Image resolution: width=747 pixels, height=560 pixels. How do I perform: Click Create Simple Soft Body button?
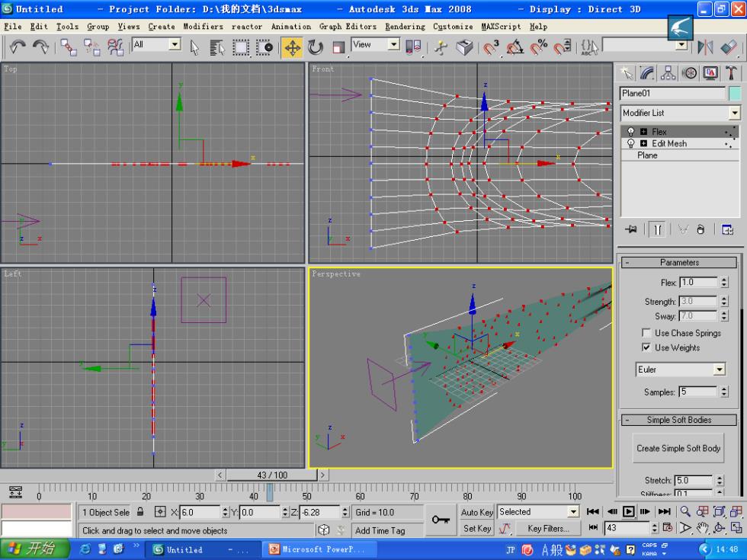[x=678, y=448]
